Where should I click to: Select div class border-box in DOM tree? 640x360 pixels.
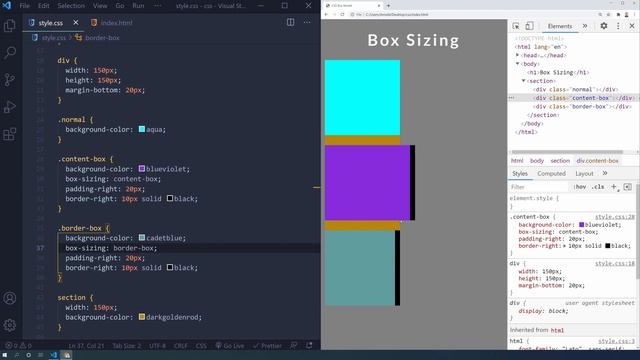(x=582, y=107)
